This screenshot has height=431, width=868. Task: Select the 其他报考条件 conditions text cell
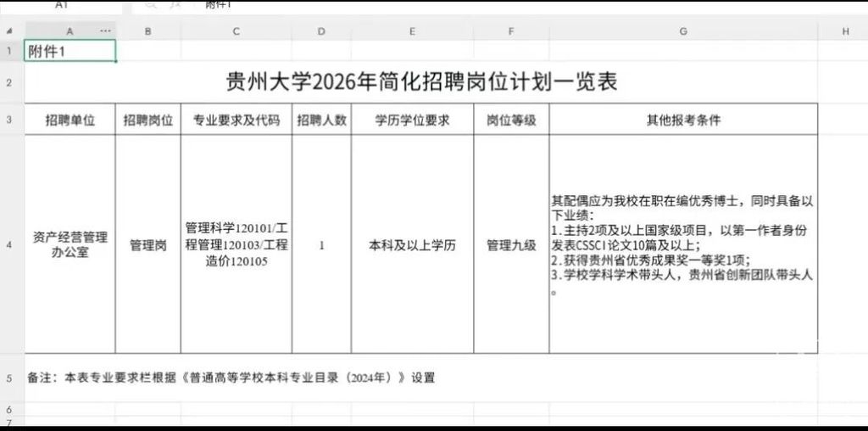point(683,244)
